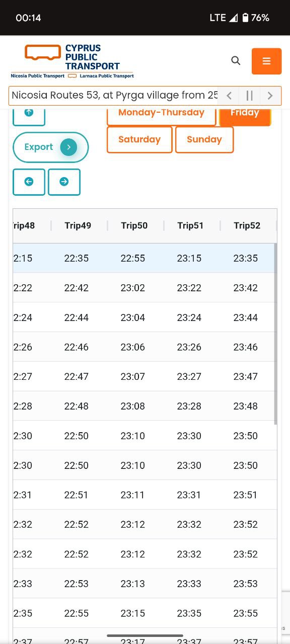The height and width of the screenshot is (644, 290).
Task: Click the Trip50 column header
Action: point(134,225)
